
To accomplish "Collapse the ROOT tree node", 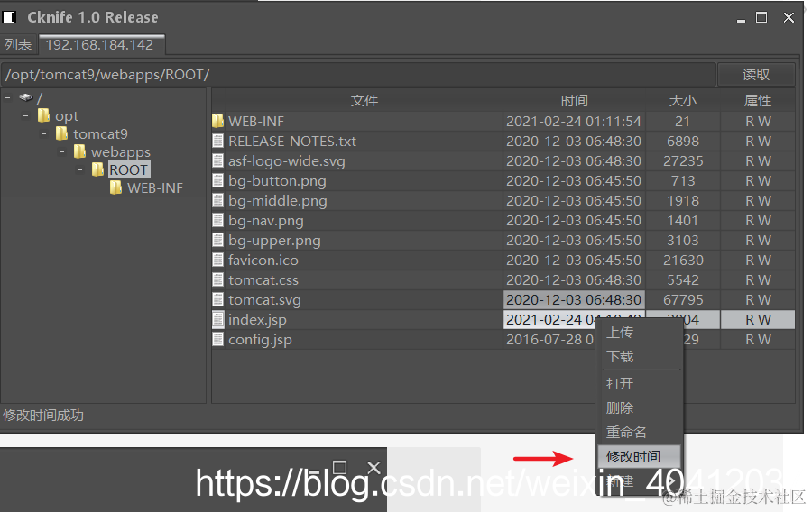I will pyautogui.click(x=79, y=169).
